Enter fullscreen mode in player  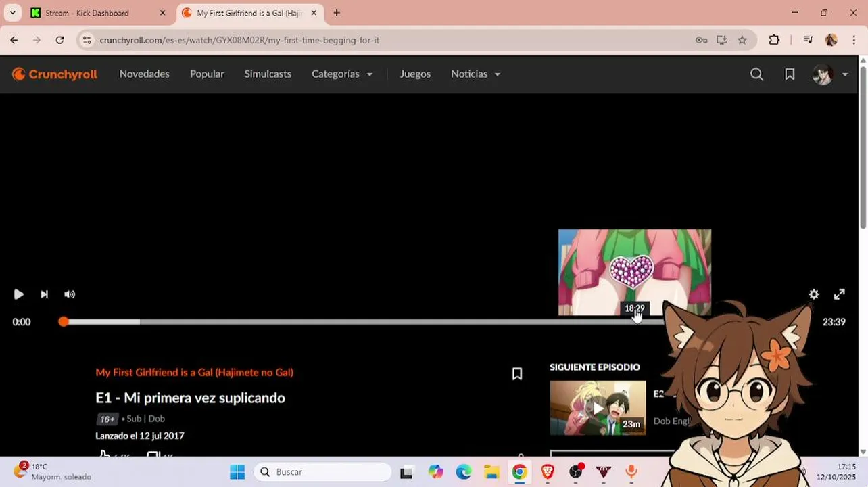click(x=839, y=294)
